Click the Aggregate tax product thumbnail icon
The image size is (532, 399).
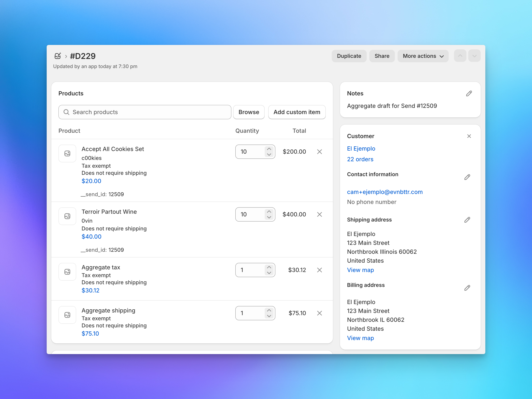tap(67, 272)
